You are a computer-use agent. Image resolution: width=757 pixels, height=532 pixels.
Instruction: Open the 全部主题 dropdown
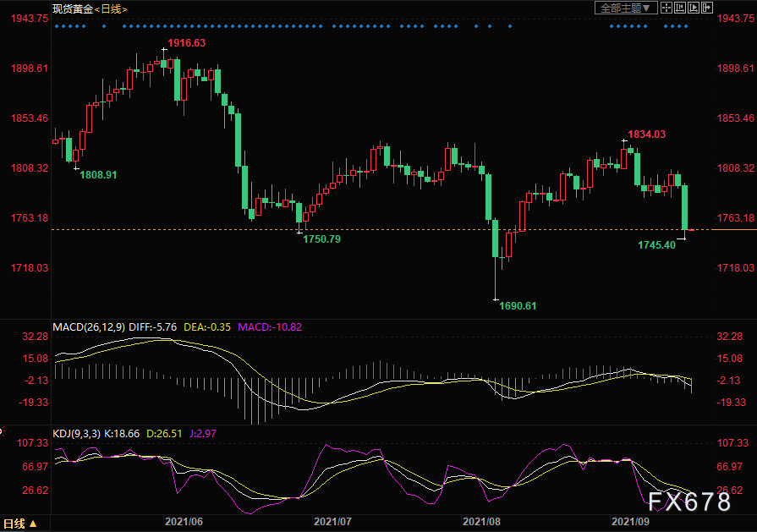tap(626, 8)
